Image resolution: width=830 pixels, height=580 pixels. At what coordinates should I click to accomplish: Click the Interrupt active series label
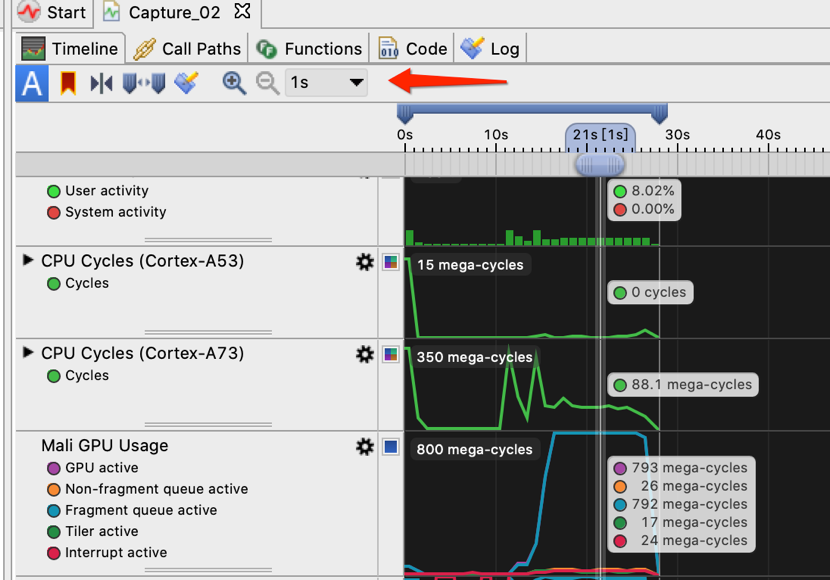[116, 552]
